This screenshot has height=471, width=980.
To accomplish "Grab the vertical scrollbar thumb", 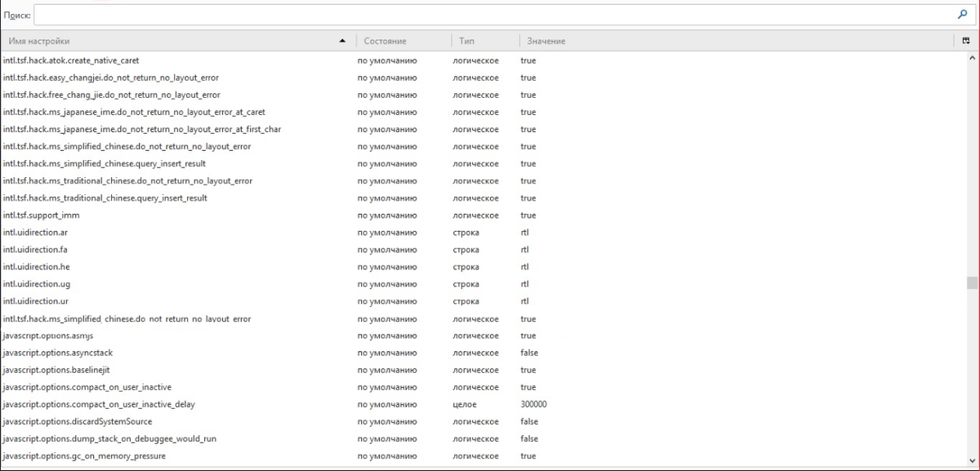I will [x=972, y=282].
